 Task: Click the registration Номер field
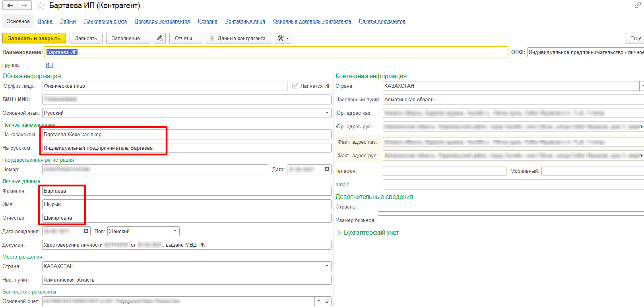tap(155, 170)
